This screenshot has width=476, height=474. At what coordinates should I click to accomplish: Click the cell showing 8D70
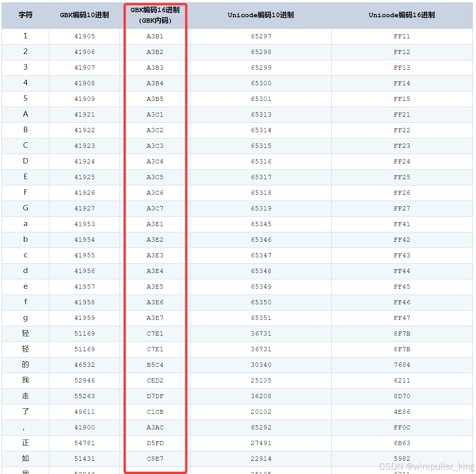402,396
